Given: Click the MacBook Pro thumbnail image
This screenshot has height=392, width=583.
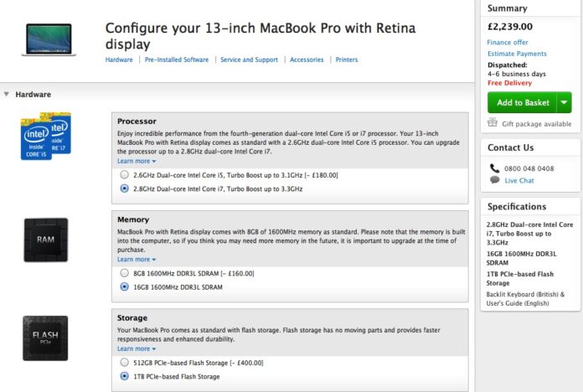Looking at the screenshot, I should point(49,39).
